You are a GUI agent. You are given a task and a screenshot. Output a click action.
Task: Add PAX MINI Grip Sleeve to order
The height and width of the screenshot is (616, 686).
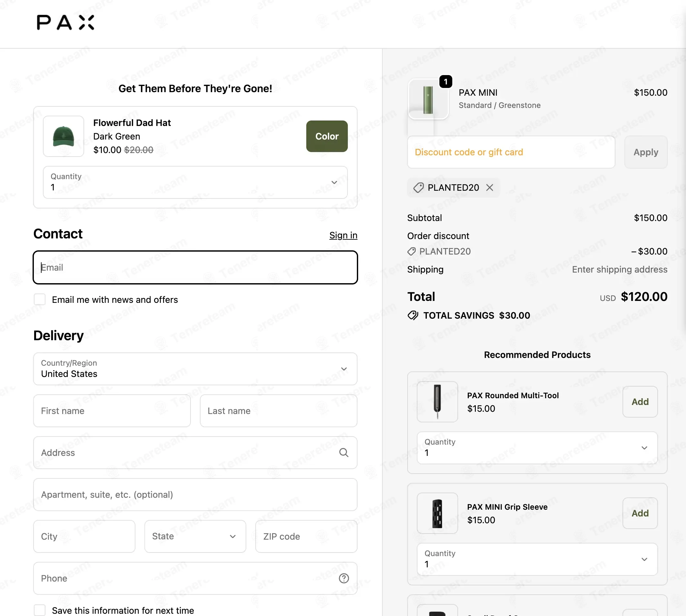[640, 513]
